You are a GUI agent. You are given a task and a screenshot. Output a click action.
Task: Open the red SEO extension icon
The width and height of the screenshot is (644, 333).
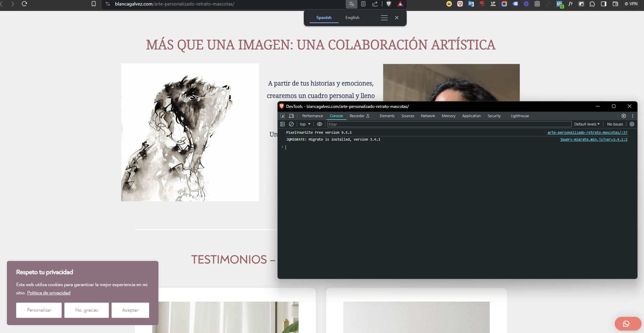pos(482,4)
